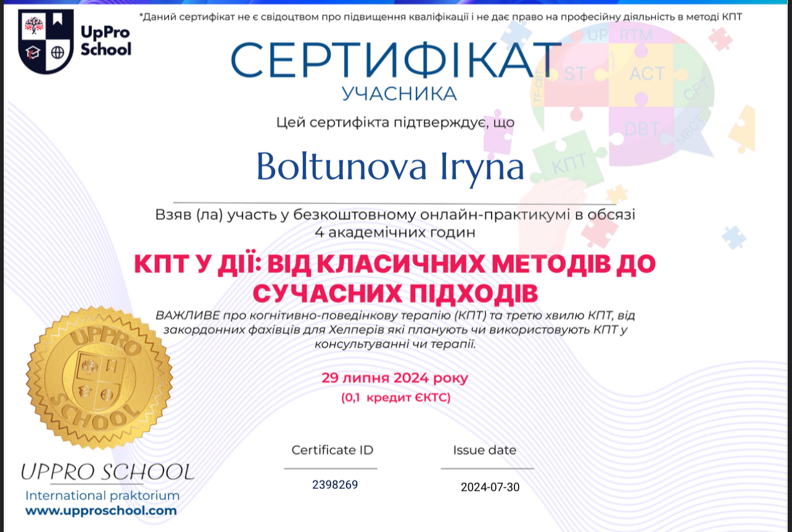
Task: Click the International praktorium text
Action: coord(102,495)
